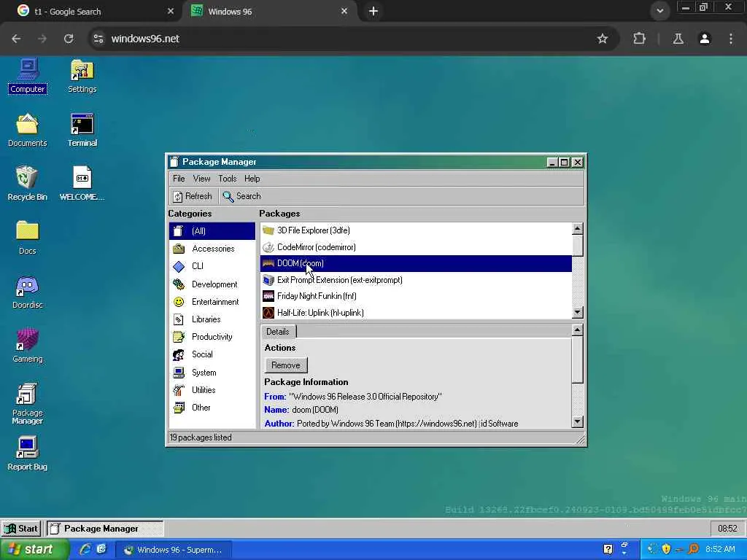Select the Utilities category
The width and height of the screenshot is (747, 560).
[x=212, y=390]
